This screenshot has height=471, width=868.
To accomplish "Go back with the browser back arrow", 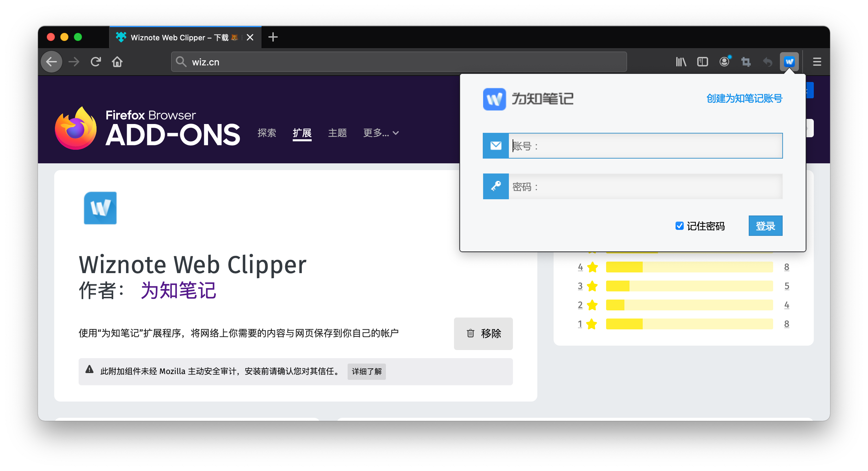I will tap(51, 62).
